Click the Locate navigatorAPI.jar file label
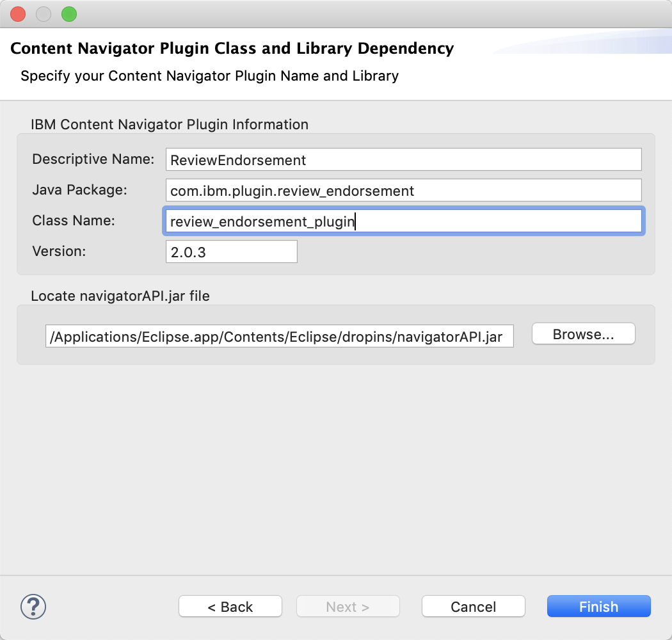 (x=120, y=296)
